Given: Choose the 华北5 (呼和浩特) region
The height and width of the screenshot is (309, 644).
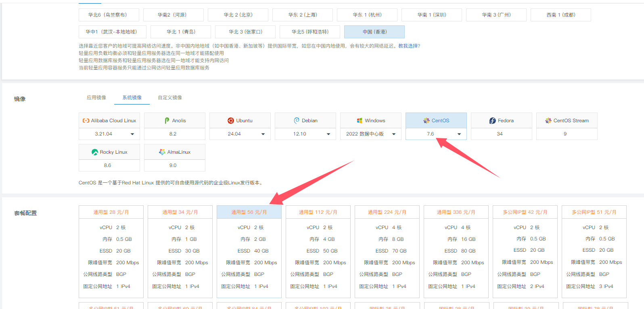Looking at the screenshot, I should [x=310, y=32].
